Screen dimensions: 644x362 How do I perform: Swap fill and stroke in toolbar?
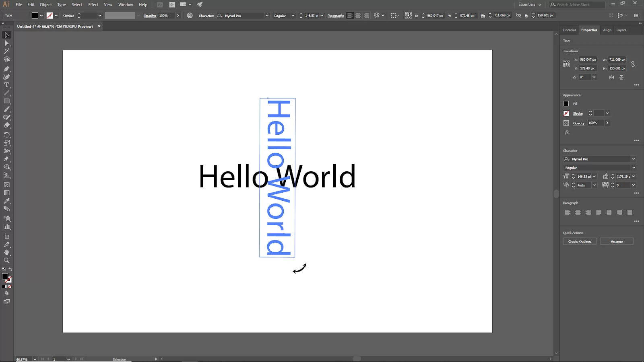click(10, 269)
